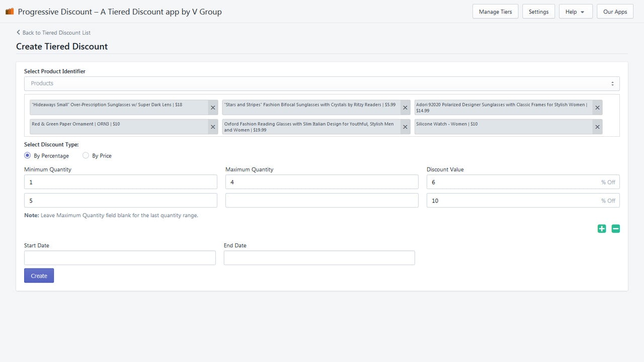644x362 pixels.
Task: Click the "Silicone Watch - Women | $10" text
Action: pyautogui.click(x=447, y=124)
